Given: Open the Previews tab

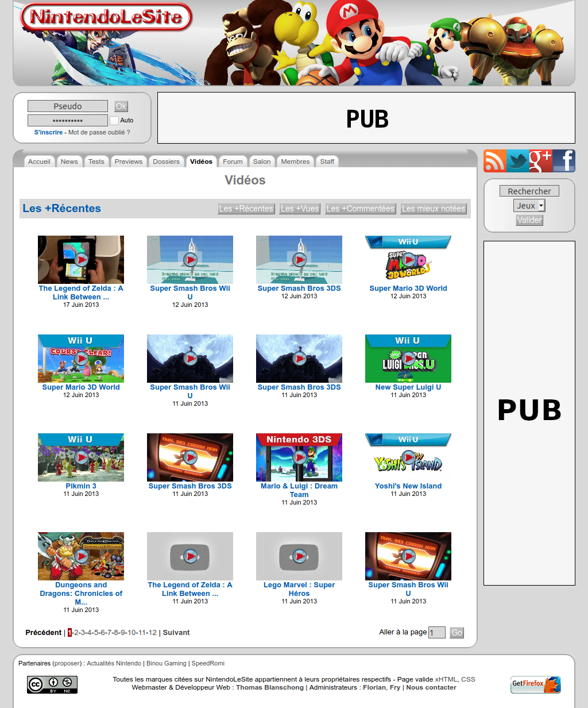Looking at the screenshot, I should coord(129,161).
